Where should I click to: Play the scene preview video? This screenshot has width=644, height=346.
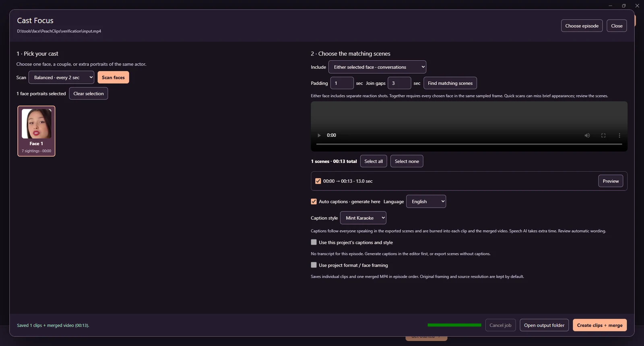[x=319, y=136]
